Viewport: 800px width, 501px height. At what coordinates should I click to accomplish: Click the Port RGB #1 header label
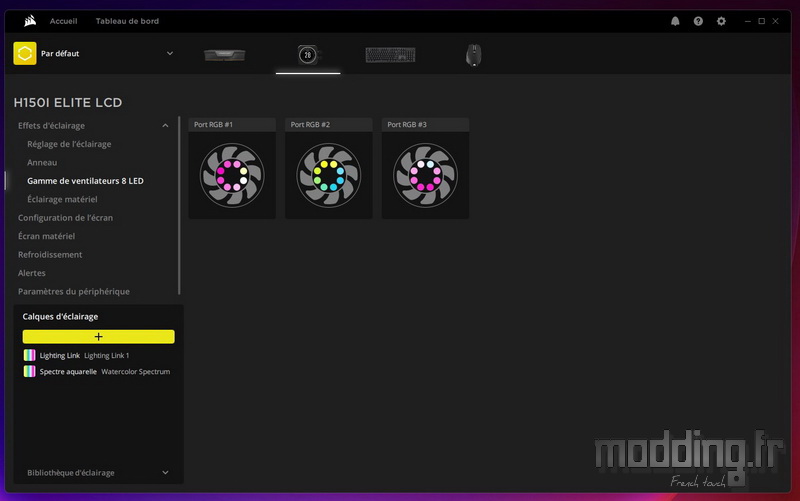click(213, 124)
